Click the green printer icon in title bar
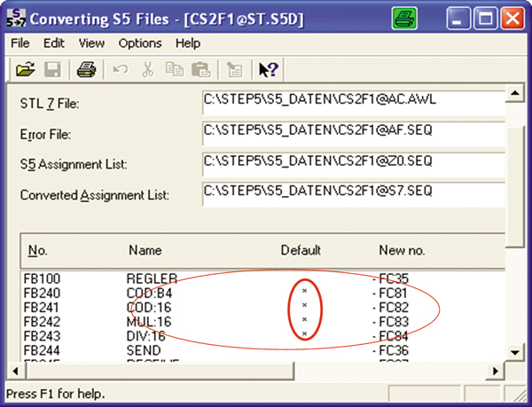532x407 pixels. click(x=404, y=19)
